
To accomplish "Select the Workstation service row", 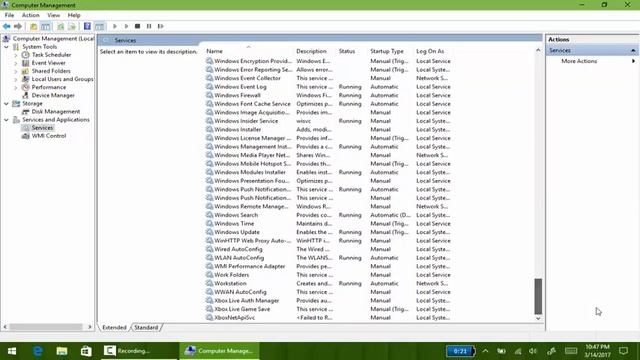I will point(329,283).
